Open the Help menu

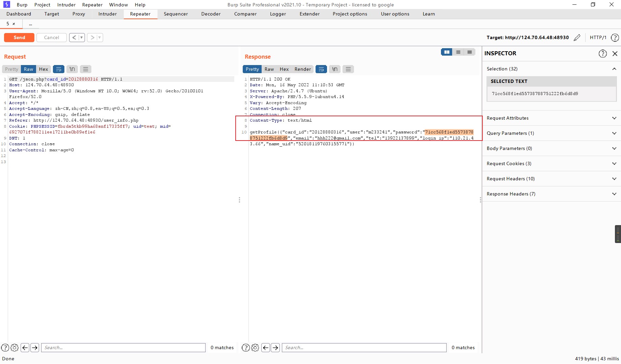[x=140, y=5]
